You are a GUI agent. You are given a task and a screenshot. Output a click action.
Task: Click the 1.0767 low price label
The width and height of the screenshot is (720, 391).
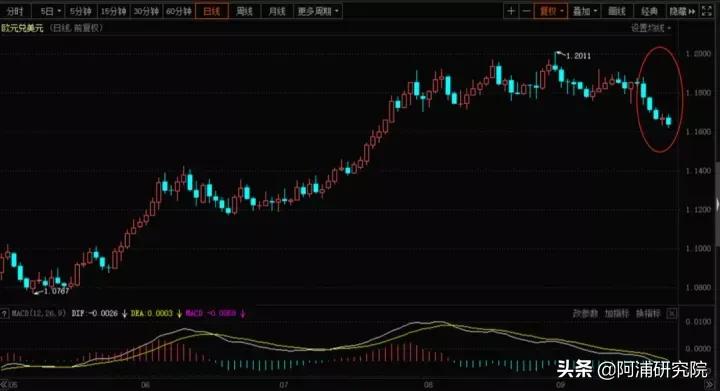coord(56,291)
